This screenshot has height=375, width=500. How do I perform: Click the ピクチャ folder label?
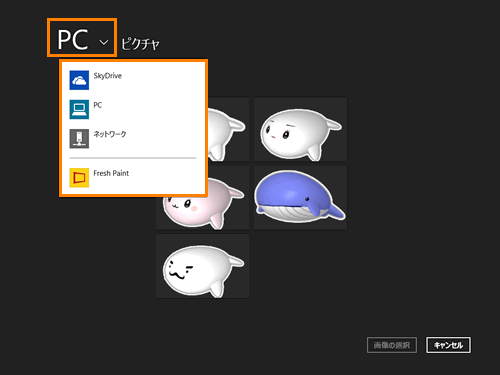tap(140, 44)
